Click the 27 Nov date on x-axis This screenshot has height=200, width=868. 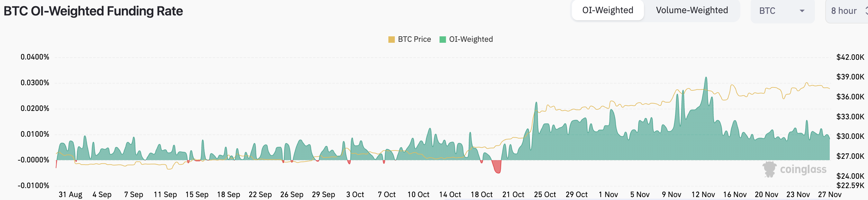click(829, 195)
